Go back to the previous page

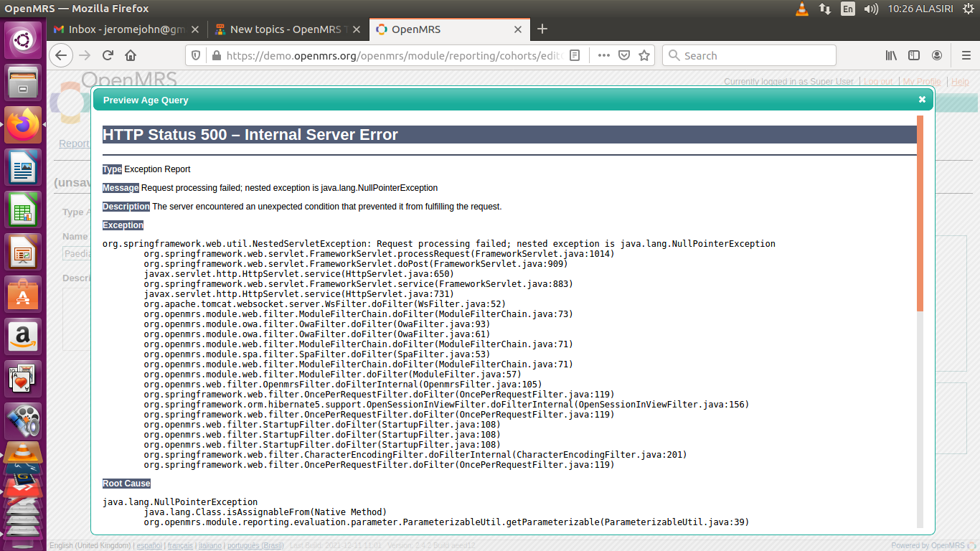(61, 55)
